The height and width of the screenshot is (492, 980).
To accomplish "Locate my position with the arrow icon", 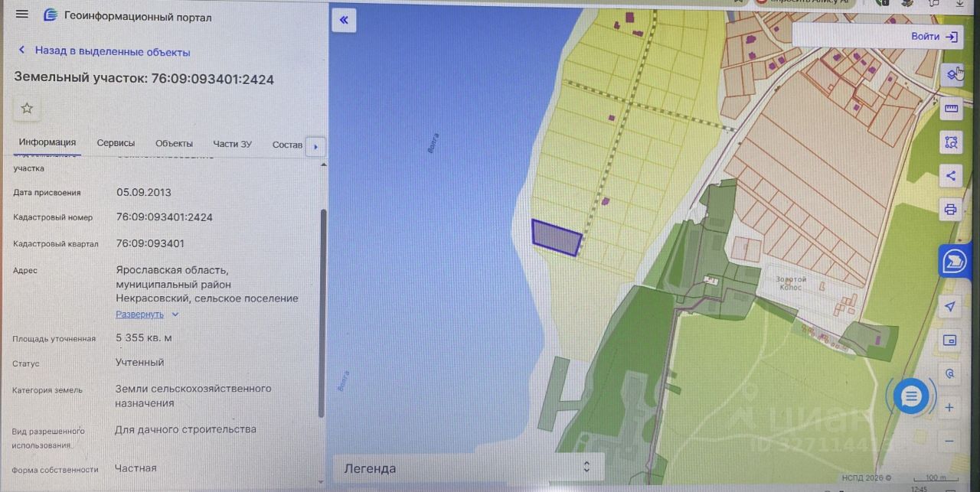I will pos(949,306).
